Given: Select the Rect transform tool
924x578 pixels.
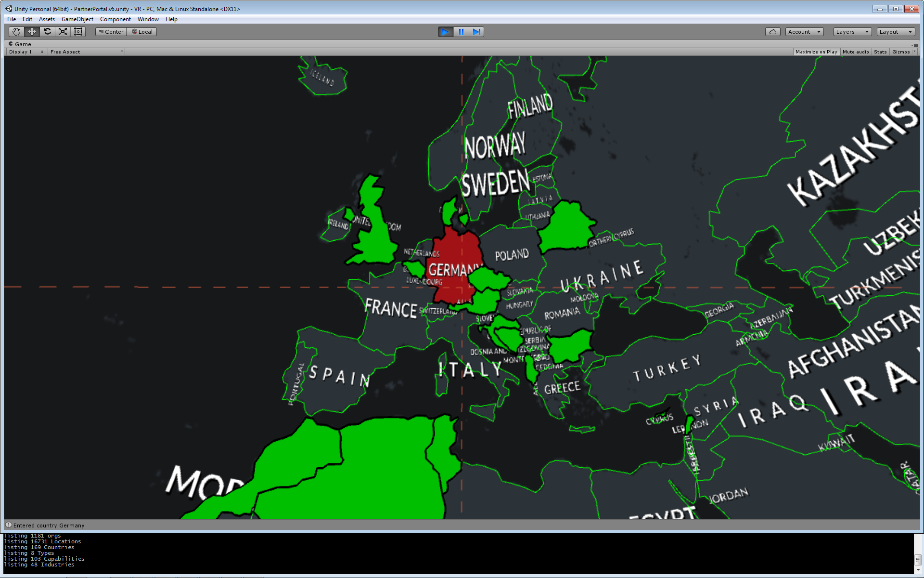Looking at the screenshot, I should click(x=78, y=32).
